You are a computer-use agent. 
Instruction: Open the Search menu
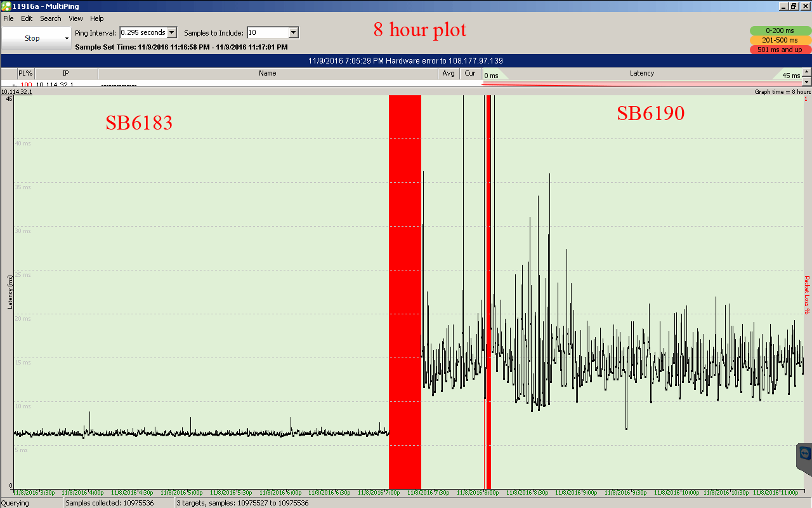pyautogui.click(x=51, y=18)
